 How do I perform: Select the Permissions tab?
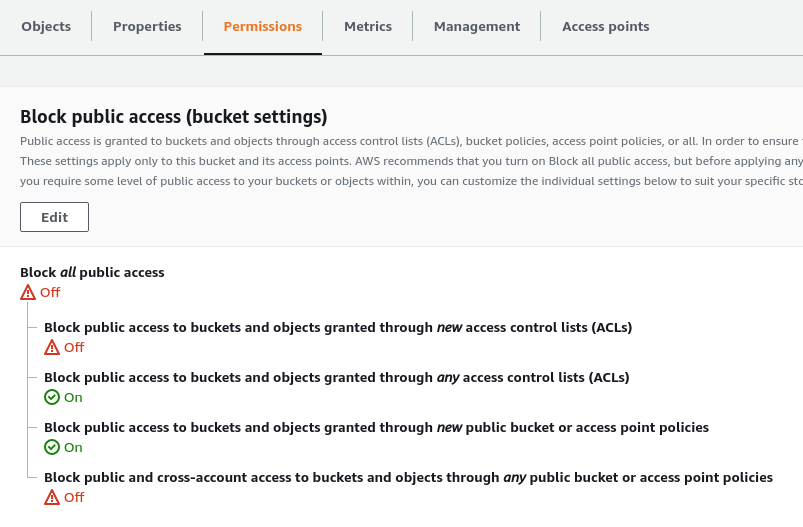[263, 27]
